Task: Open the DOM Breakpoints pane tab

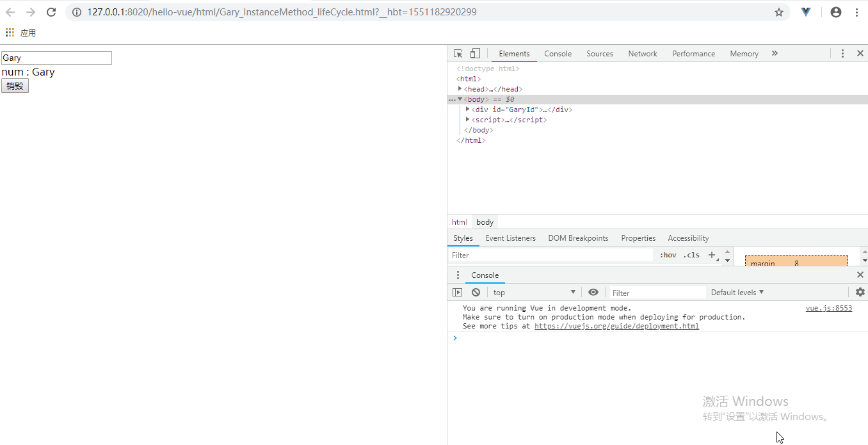Action: 578,238
